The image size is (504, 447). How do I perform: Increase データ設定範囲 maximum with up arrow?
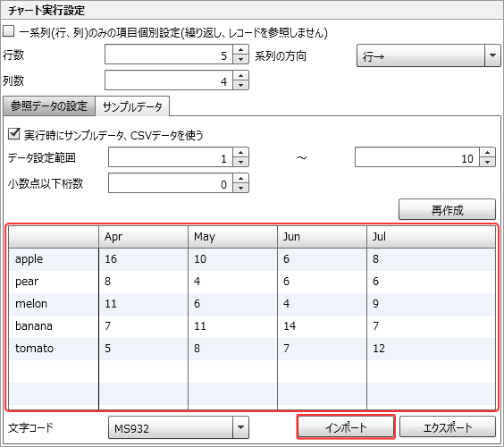click(x=488, y=153)
